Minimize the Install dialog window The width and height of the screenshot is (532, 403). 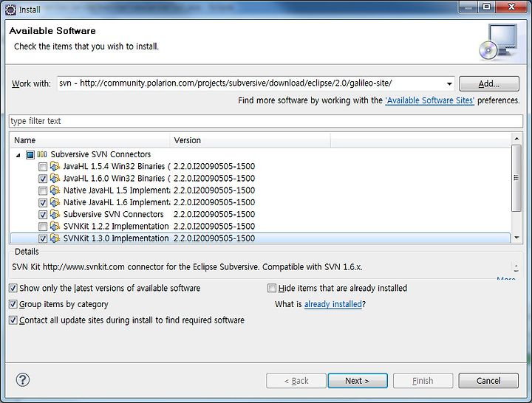pos(468,7)
